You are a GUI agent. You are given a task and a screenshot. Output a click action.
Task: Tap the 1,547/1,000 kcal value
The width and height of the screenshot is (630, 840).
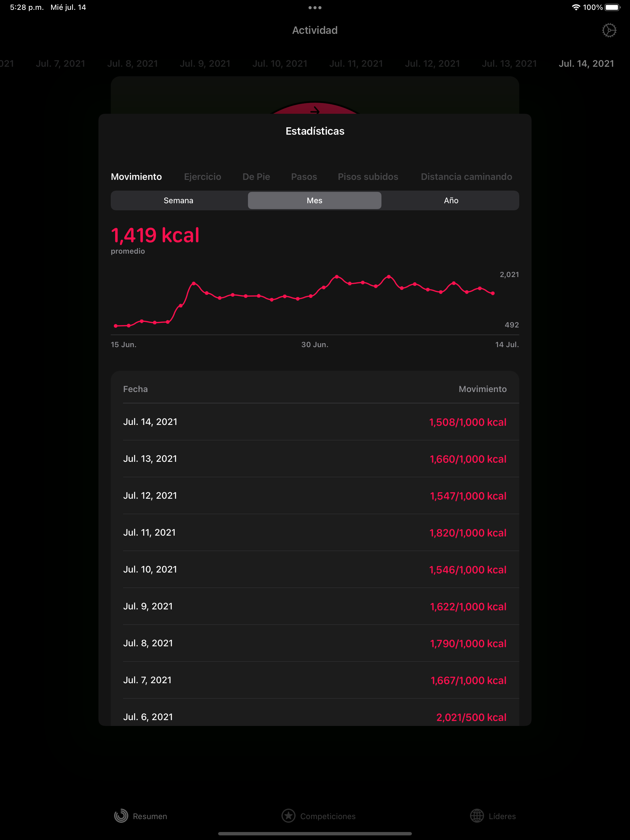(468, 496)
